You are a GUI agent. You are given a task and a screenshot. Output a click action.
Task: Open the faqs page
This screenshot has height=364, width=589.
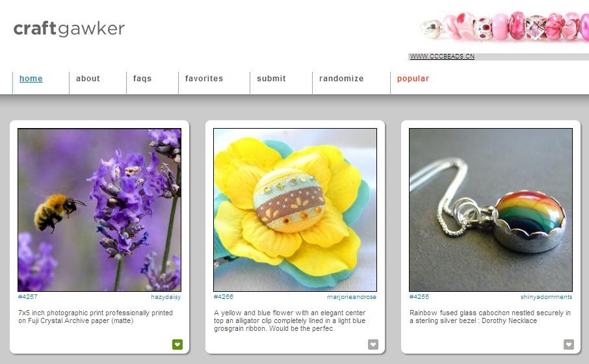point(142,79)
